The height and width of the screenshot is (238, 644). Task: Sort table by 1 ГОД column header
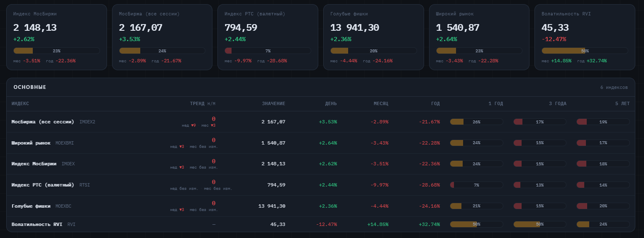495,104
